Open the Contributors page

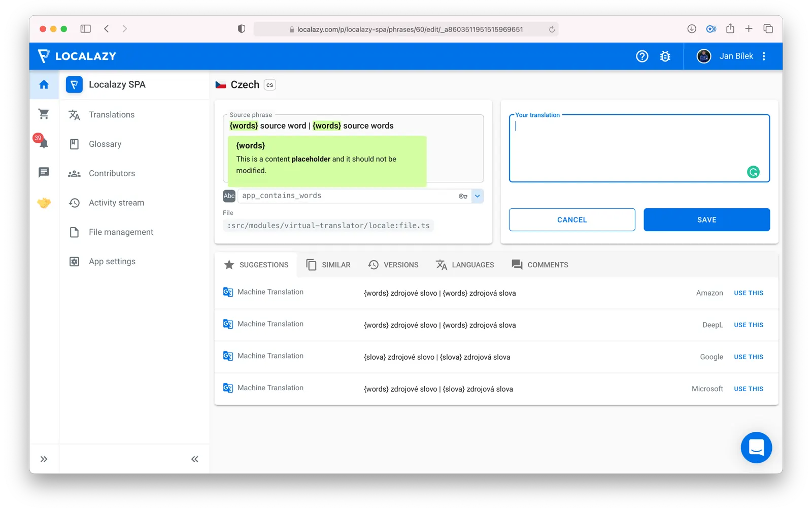tap(112, 174)
